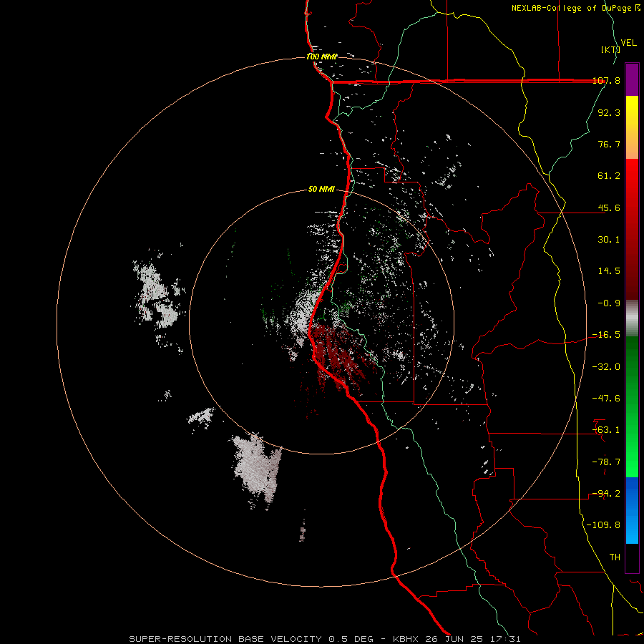Click the VEL legend title
The height and width of the screenshot is (644, 644).
[628, 43]
